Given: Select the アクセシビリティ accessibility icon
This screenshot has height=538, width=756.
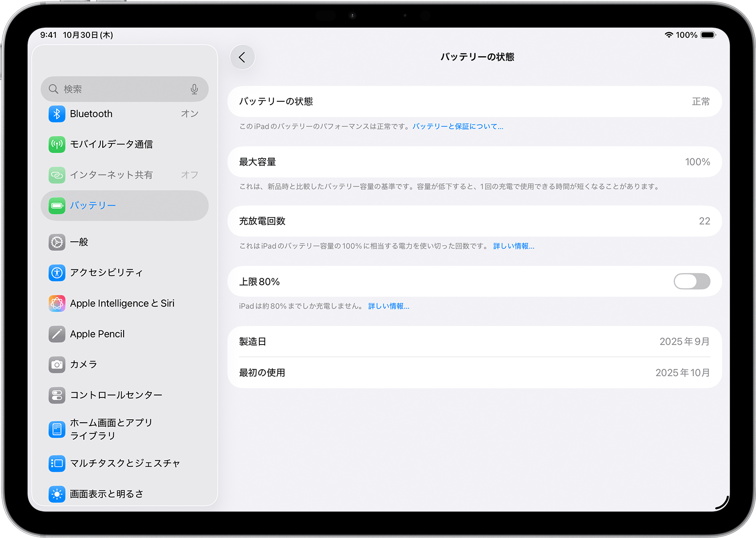Looking at the screenshot, I should click(57, 273).
